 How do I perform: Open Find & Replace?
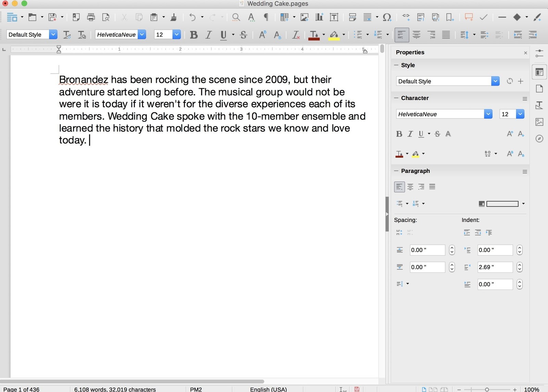pos(236,17)
